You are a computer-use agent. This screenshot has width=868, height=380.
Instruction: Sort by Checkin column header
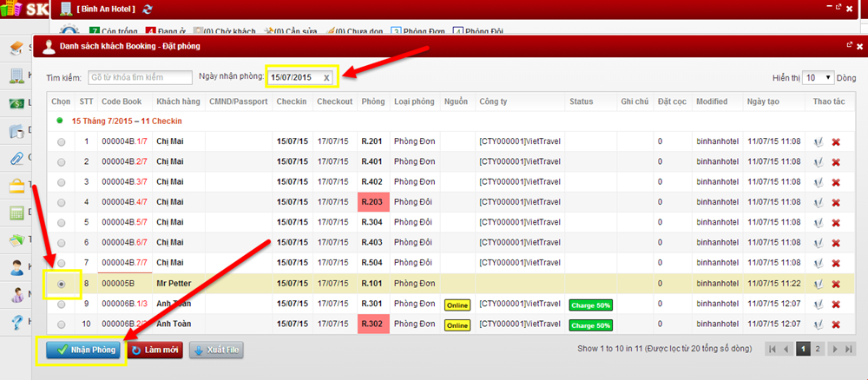click(x=292, y=102)
